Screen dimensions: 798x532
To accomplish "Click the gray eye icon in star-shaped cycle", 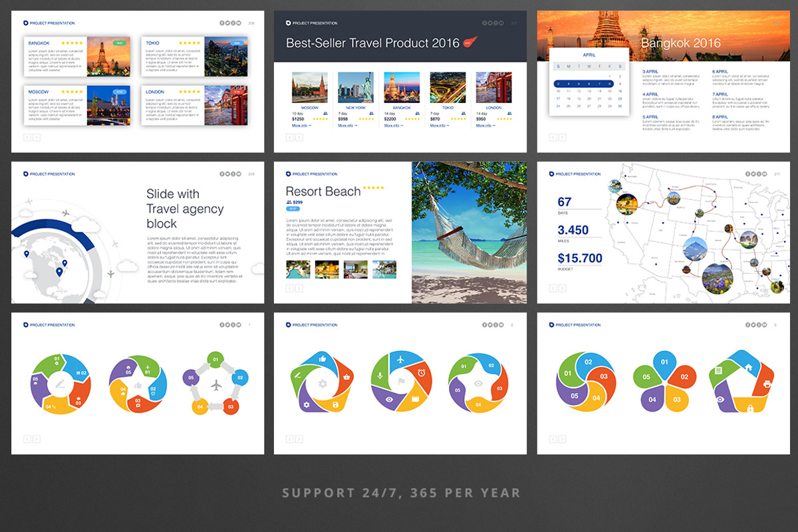I will (478, 384).
